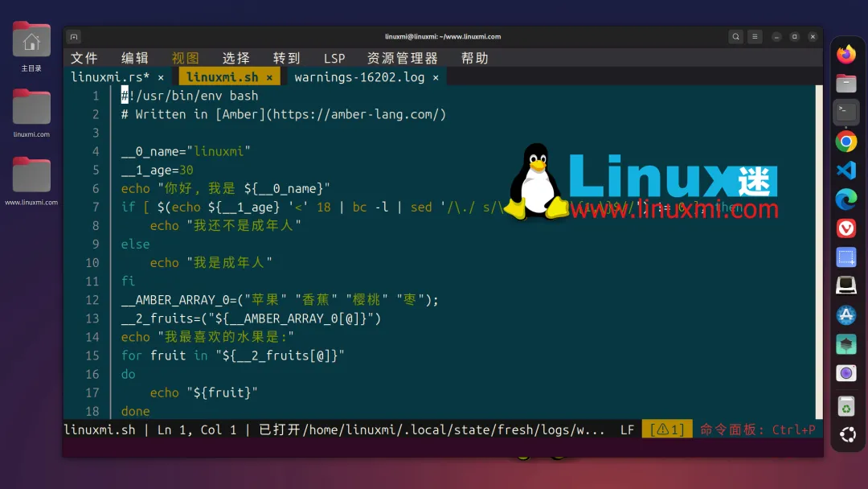Image resolution: width=868 pixels, height=489 pixels.
Task: Click the new tab icon in title bar
Action: (x=74, y=37)
